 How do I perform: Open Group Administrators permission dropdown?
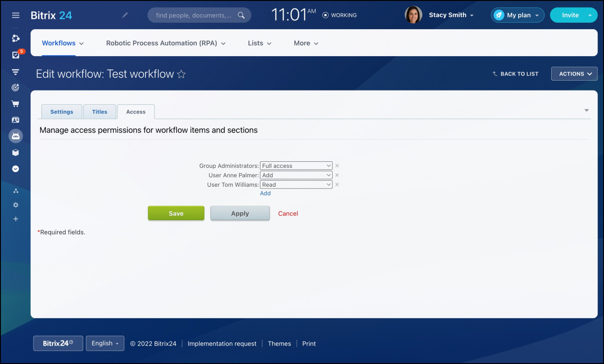296,166
